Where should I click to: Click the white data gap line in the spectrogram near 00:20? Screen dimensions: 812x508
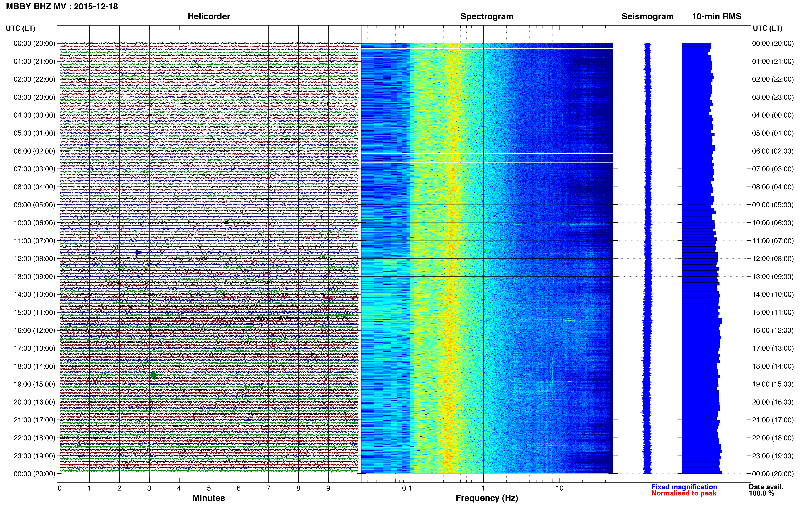487,49
